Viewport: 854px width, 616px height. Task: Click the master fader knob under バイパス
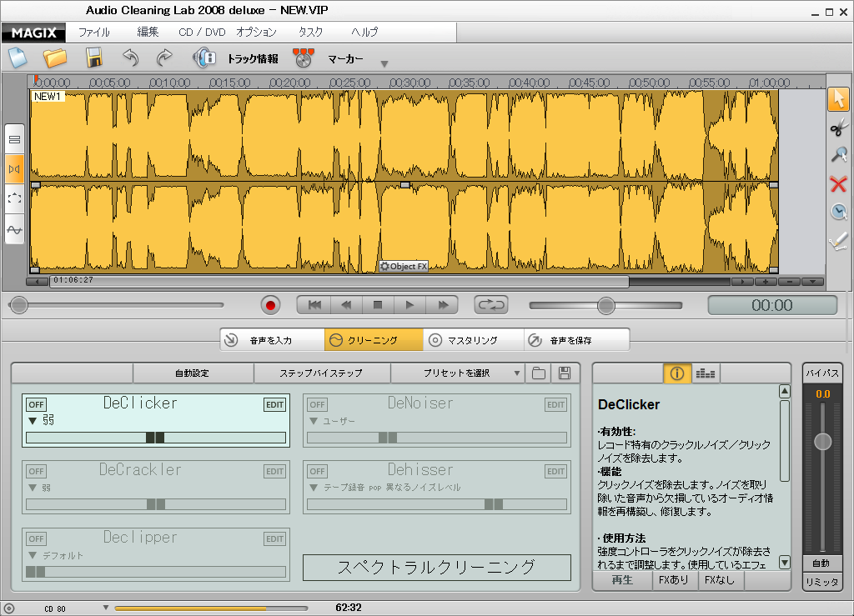click(x=822, y=441)
